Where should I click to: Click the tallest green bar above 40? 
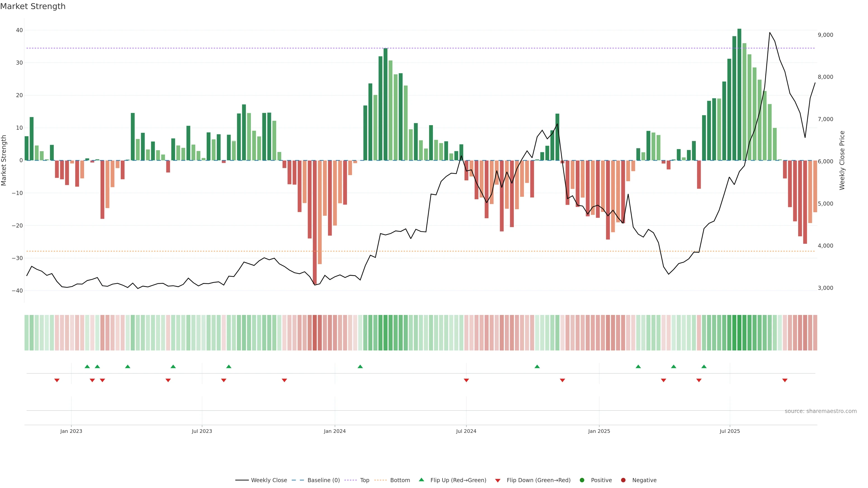click(x=739, y=94)
